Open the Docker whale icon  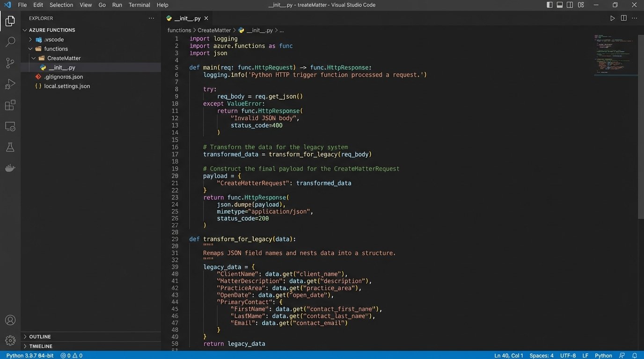point(10,168)
